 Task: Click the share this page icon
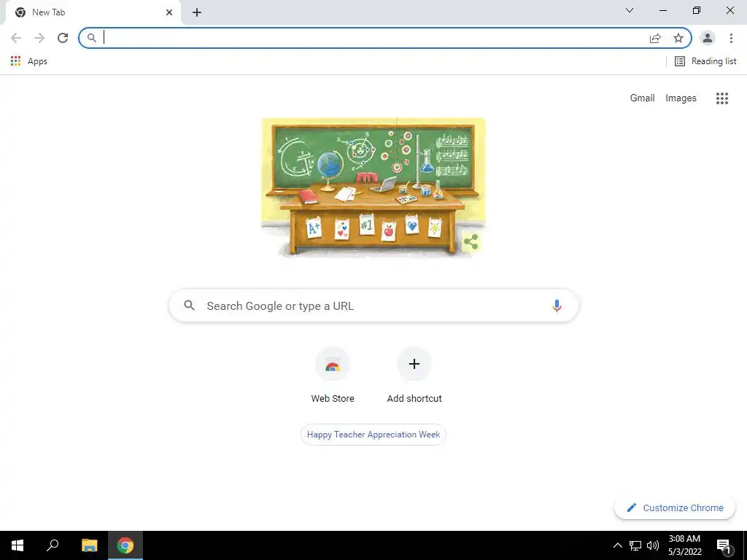coord(655,38)
